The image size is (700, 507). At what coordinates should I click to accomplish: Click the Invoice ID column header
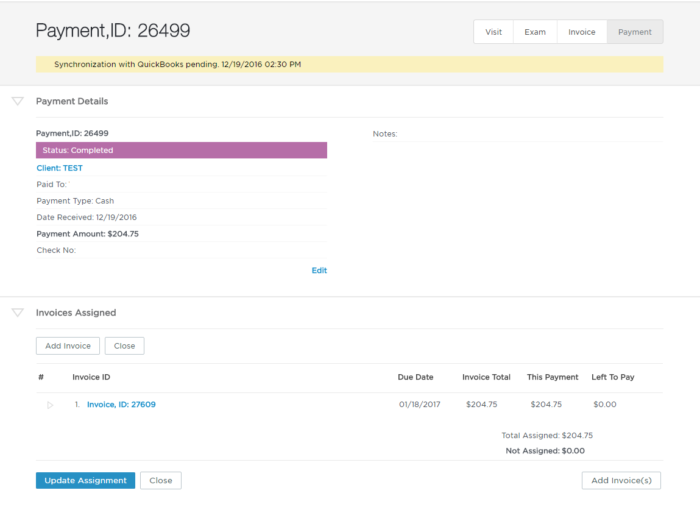coord(91,377)
